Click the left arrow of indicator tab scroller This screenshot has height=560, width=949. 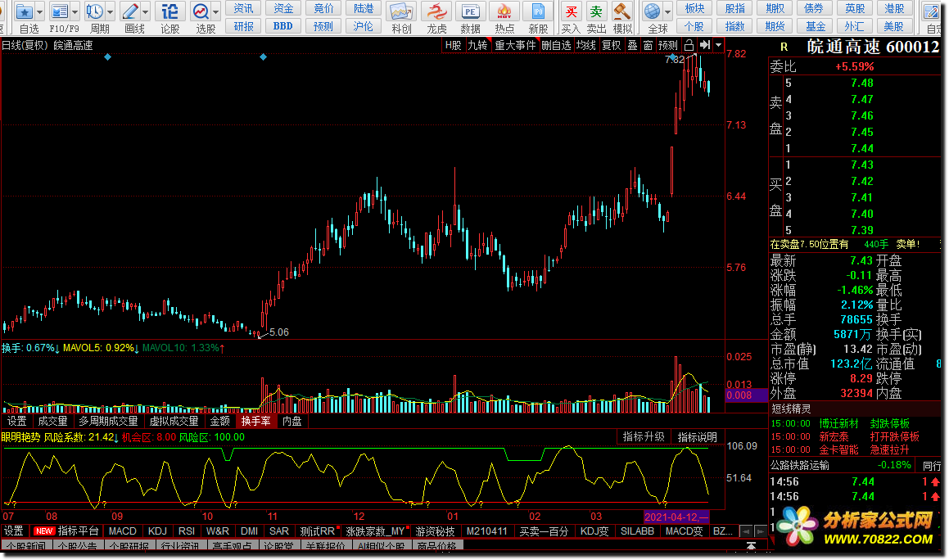tap(746, 531)
